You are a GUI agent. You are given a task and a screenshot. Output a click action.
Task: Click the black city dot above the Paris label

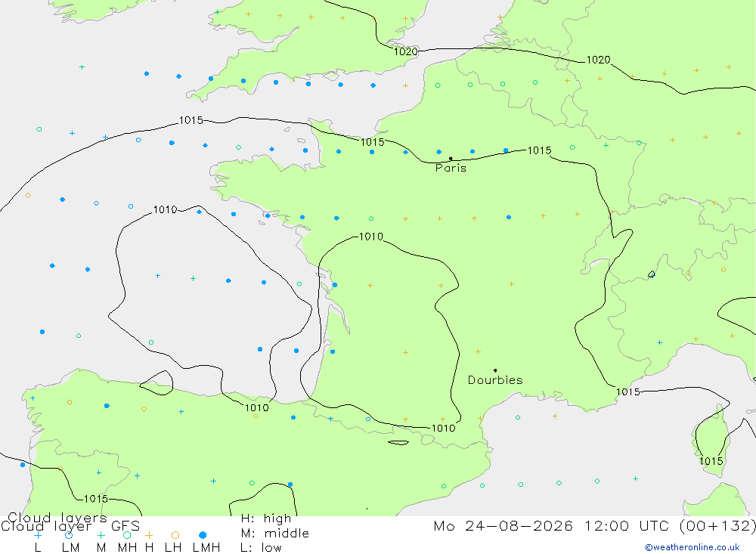pos(451,158)
